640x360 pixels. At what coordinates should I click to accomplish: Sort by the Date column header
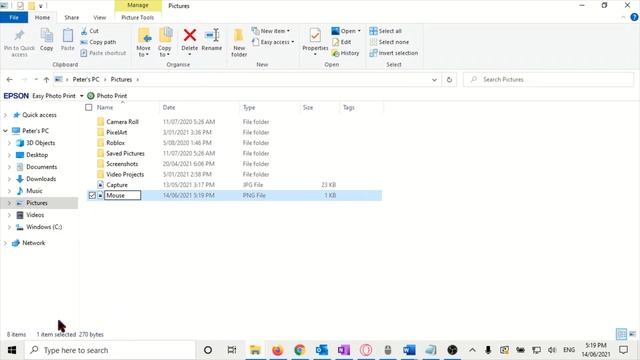[169, 108]
